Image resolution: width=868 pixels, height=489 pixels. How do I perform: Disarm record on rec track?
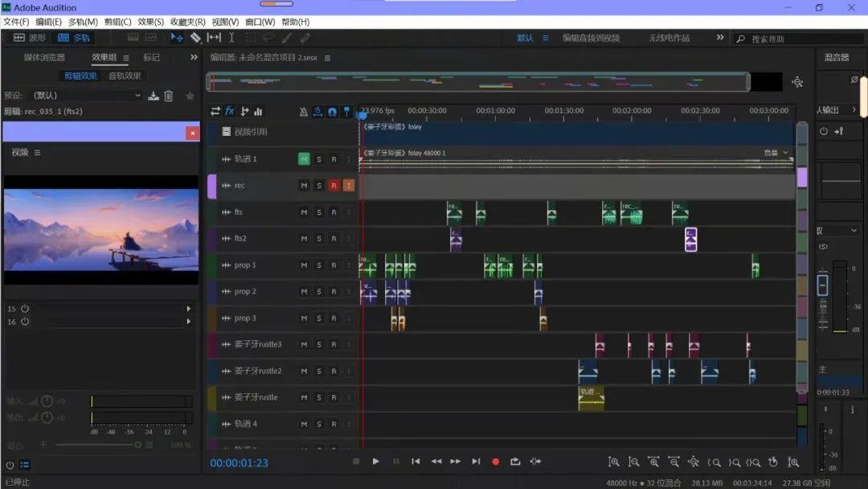pos(334,186)
